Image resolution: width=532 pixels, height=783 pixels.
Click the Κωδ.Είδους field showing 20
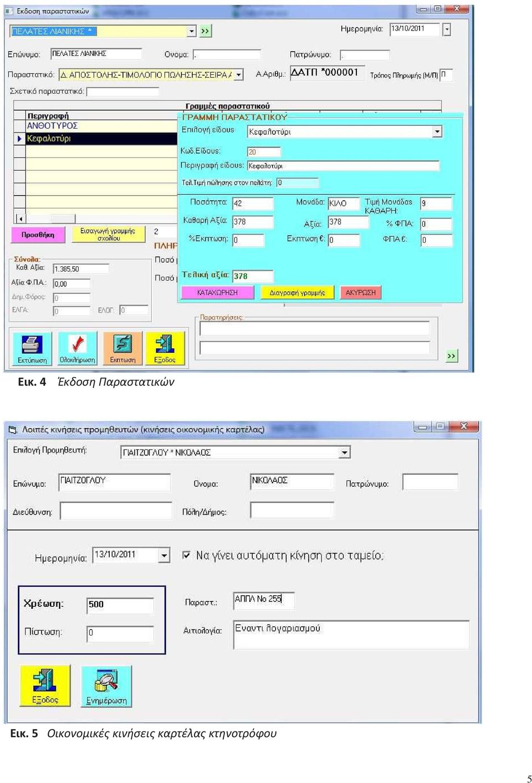pos(264,152)
